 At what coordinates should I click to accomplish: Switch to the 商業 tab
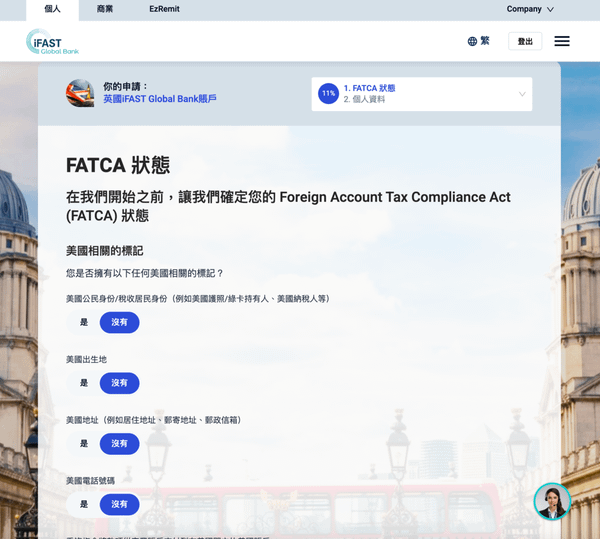point(104,9)
